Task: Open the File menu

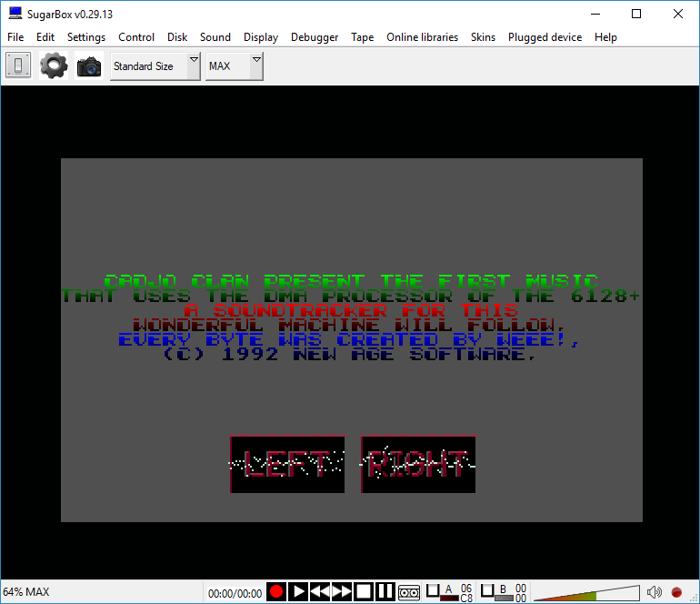Action: (15, 37)
